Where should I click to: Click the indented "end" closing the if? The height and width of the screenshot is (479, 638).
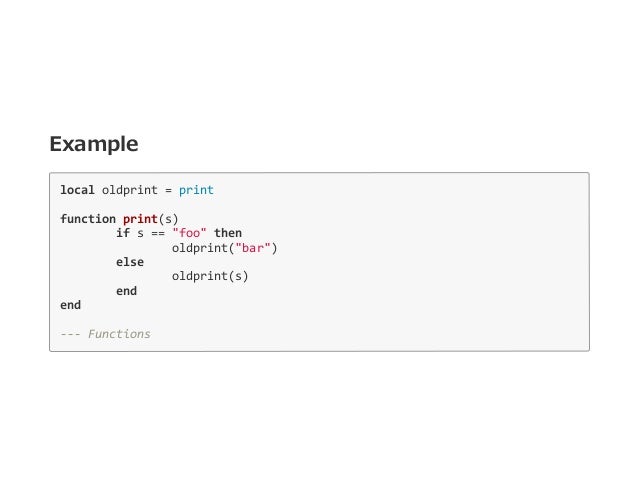coord(126,290)
